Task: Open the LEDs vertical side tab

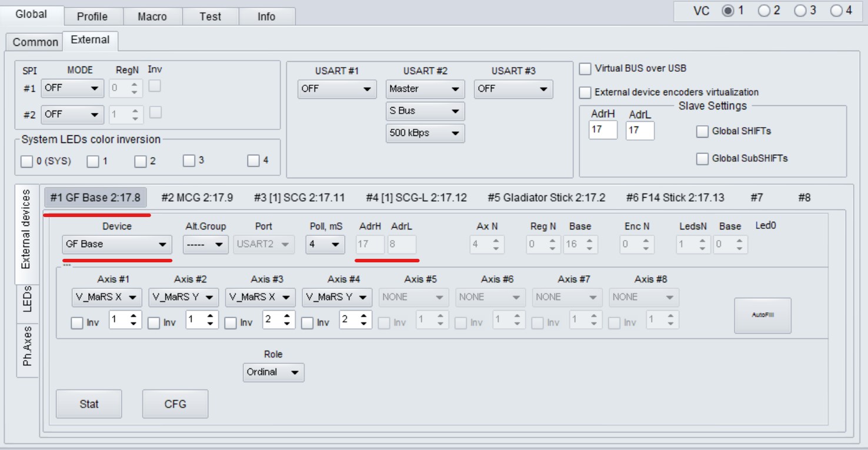Action: coord(27,299)
